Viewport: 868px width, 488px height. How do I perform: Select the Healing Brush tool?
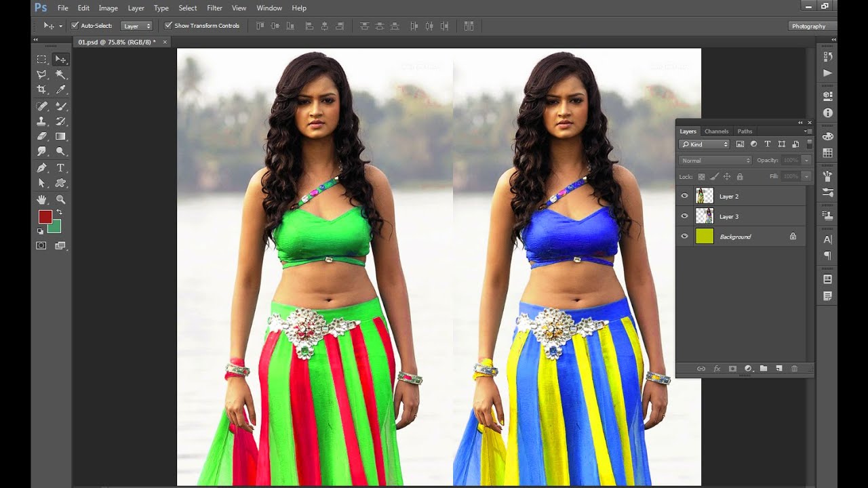[41, 106]
